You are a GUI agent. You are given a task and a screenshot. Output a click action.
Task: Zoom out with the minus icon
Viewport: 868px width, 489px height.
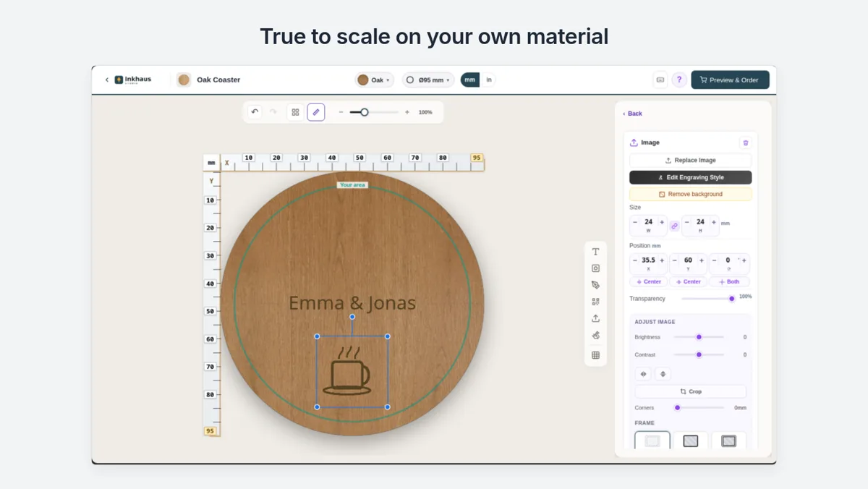pos(341,112)
